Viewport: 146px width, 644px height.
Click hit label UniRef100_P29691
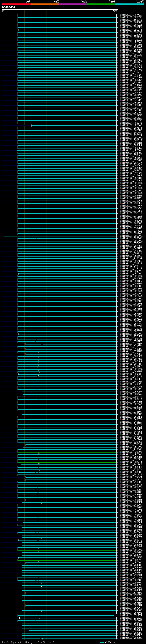click(x=131, y=452)
